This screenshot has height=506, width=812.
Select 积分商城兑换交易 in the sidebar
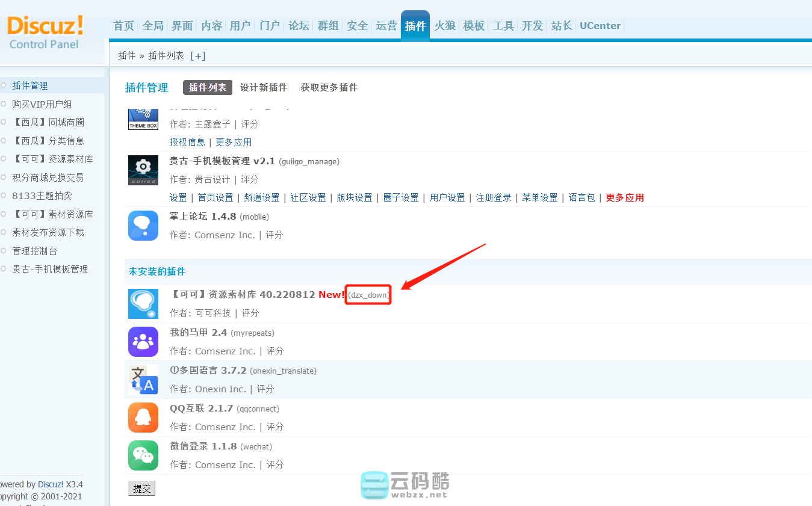[48, 177]
